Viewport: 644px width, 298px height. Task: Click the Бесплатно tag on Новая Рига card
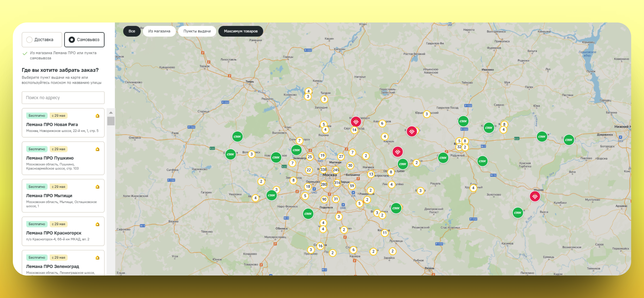point(37,116)
